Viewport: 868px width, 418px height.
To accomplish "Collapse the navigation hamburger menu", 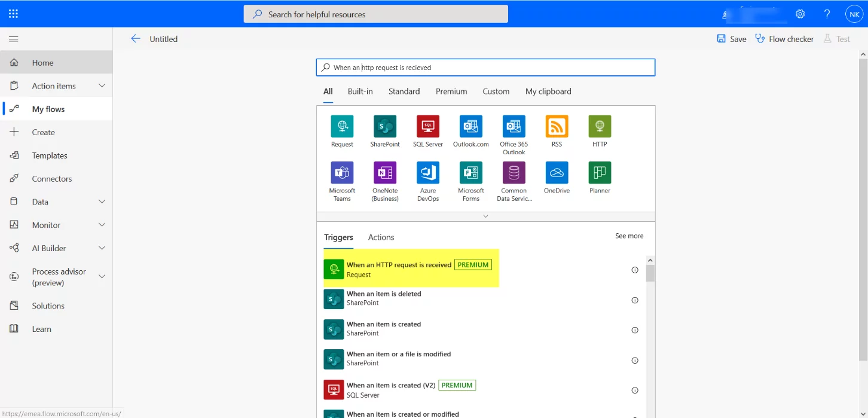I will coord(13,39).
